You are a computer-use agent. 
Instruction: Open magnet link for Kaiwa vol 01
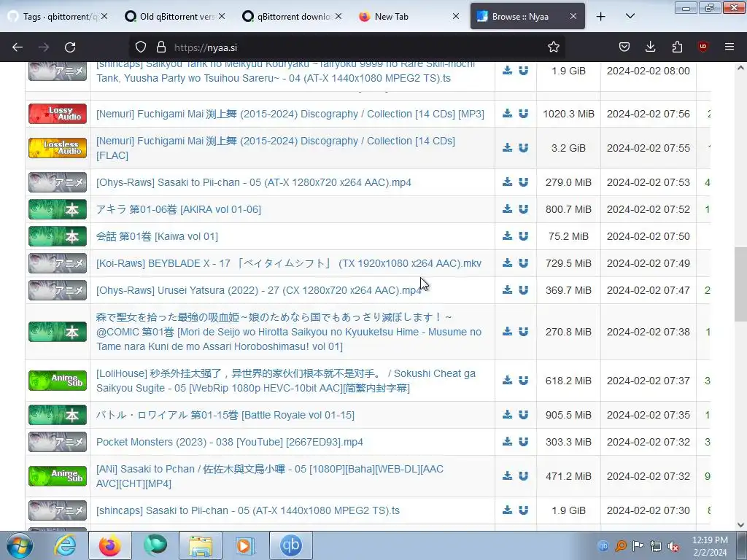pos(523,236)
